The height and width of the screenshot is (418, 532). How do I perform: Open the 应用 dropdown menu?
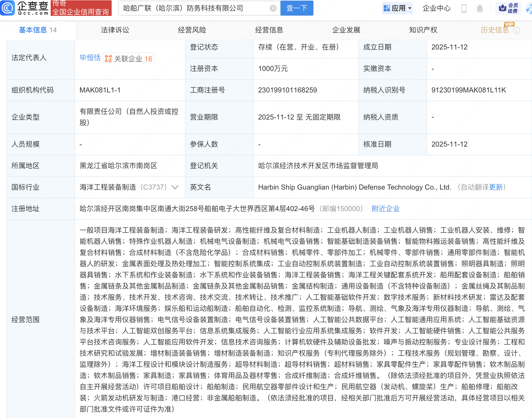(x=398, y=8)
